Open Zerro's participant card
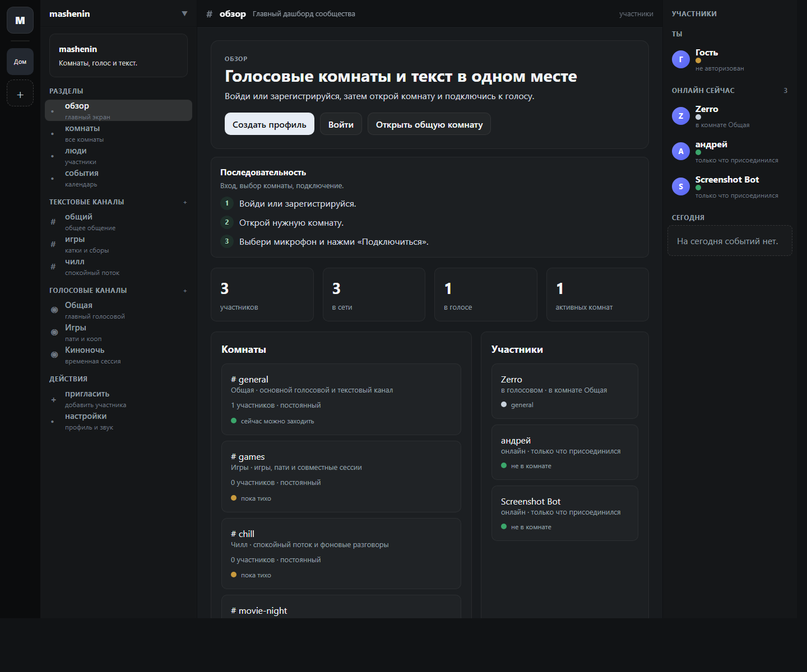The image size is (807, 672). click(565, 391)
